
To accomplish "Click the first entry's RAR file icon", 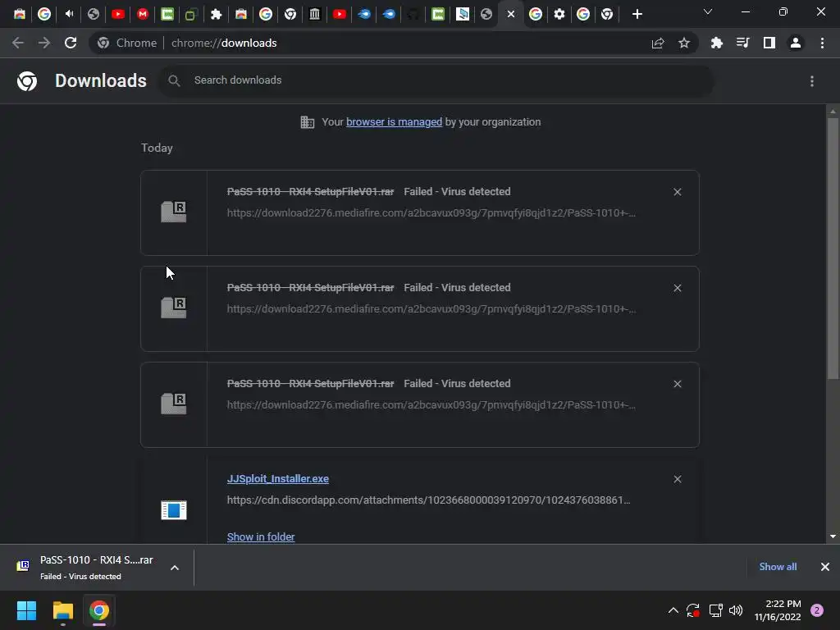I will point(174,212).
